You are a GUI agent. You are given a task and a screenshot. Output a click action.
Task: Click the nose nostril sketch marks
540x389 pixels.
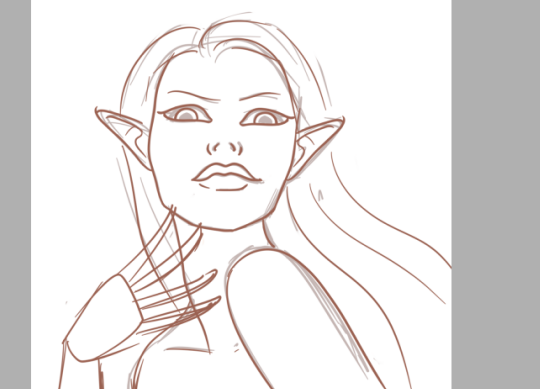(x=225, y=148)
